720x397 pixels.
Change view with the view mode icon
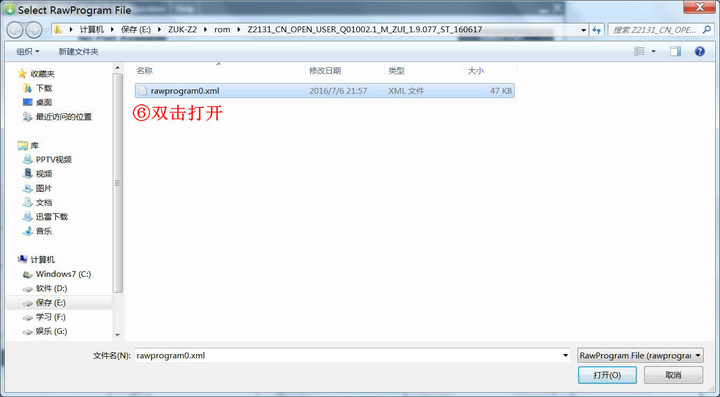(x=639, y=51)
